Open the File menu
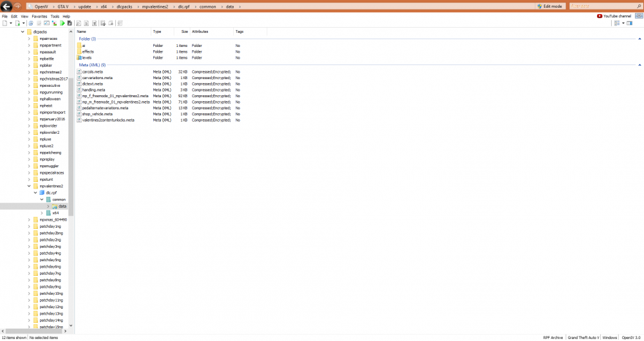644x341 pixels. [5, 17]
